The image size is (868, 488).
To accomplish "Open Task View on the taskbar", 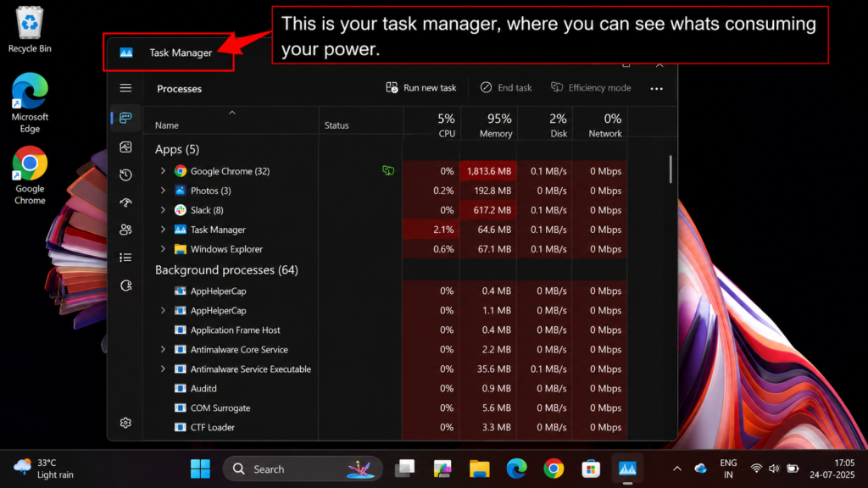I will 404,469.
